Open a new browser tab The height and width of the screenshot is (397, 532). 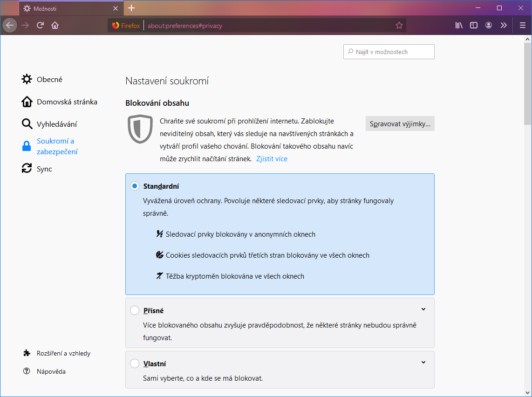point(131,8)
